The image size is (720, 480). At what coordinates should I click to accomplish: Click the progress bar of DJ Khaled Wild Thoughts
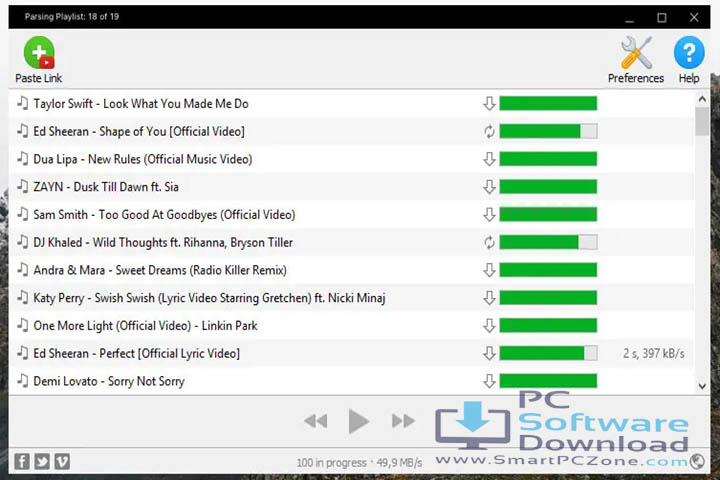click(x=548, y=242)
